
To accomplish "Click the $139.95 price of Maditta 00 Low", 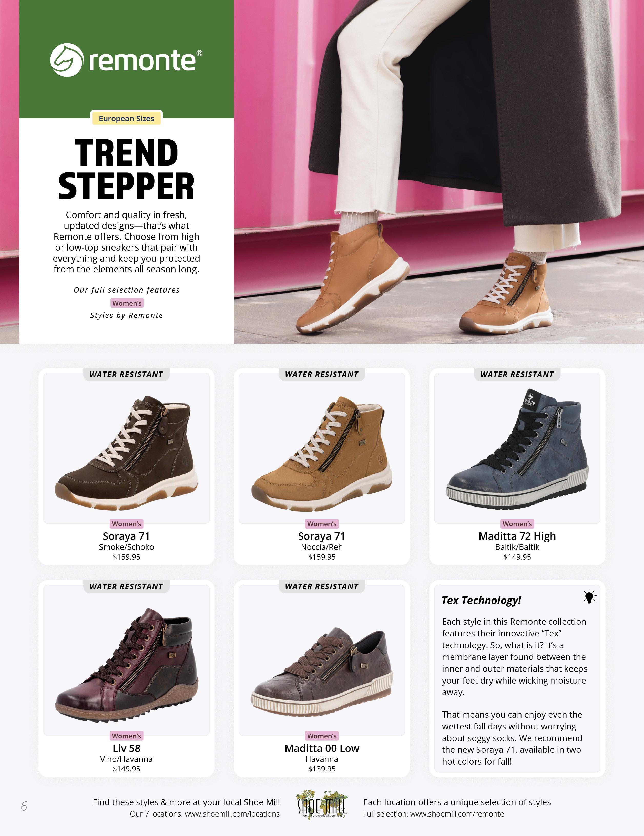I will [x=322, y=769].
